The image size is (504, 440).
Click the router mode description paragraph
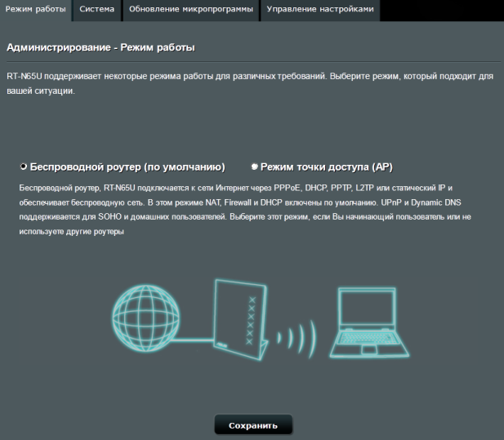pyautogui.click(x=245, y=210)
